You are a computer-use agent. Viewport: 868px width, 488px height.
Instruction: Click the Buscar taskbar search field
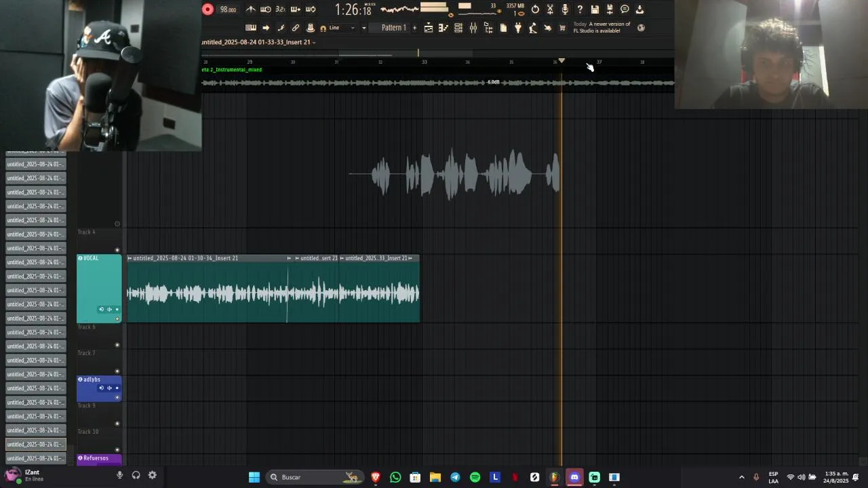pos(314,477)
